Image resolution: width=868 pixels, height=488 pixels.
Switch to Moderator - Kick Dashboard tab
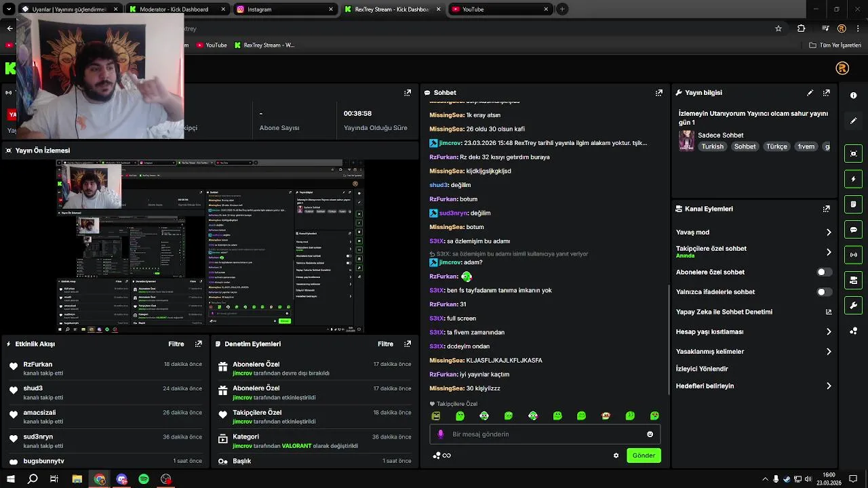(x=178, y=9)
